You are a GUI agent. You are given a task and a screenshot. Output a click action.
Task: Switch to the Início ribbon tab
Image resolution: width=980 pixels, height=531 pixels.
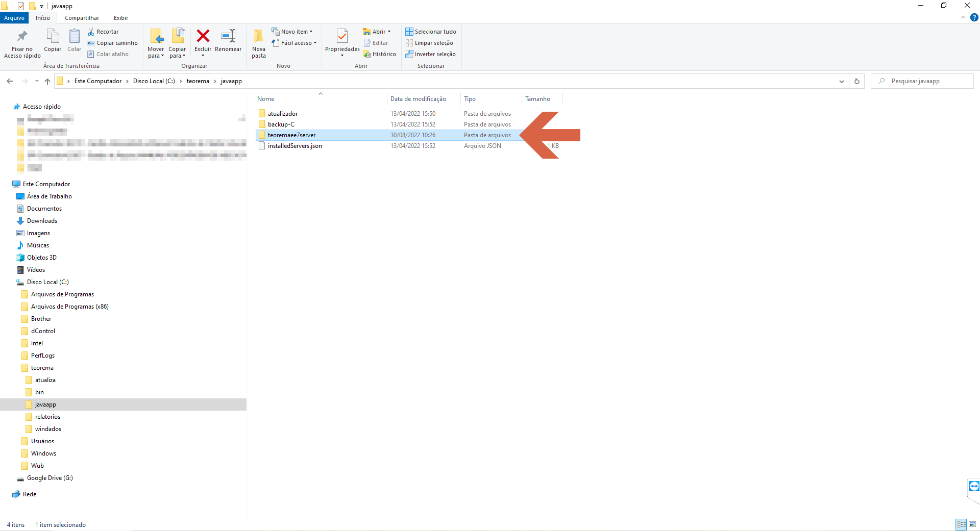point(43,18)
